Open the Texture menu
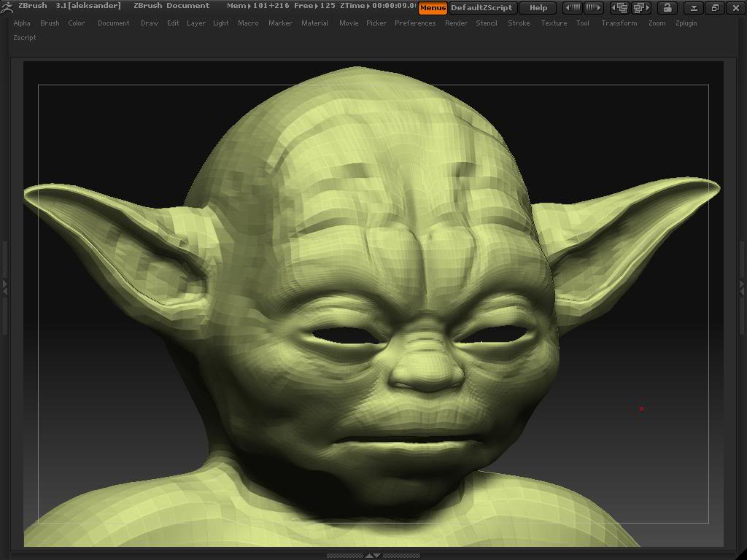The height and width of the screenshot is (560, 747). click(554, 23)
